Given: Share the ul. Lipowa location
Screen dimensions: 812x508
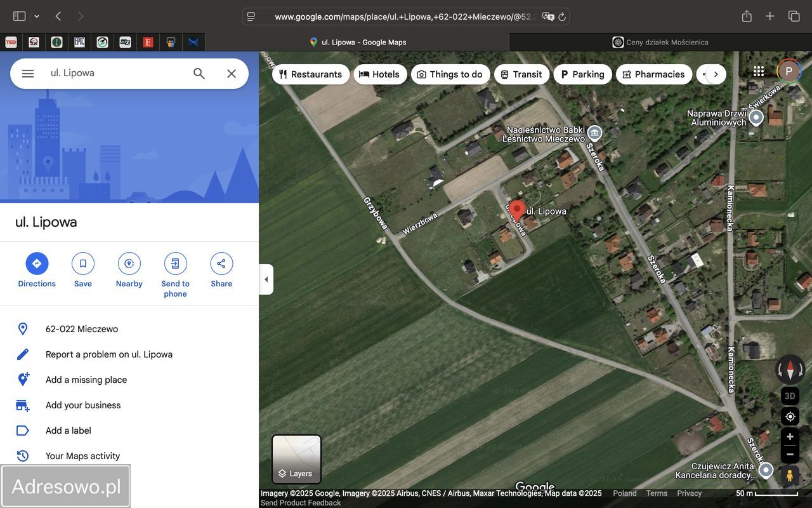Looking at the screenshot, I should point(221,264).
